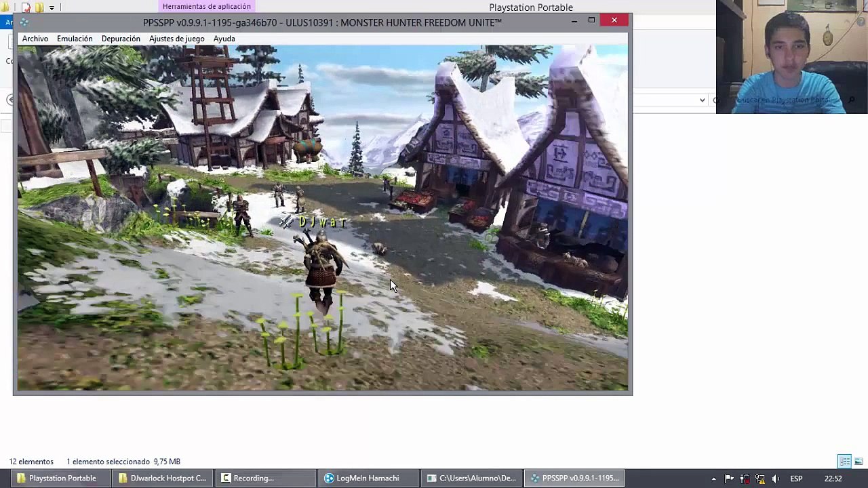Expand the Explorer quick access toolbar dropdown
Viewport: 868px width, 488px height.
tap(52, 7)
